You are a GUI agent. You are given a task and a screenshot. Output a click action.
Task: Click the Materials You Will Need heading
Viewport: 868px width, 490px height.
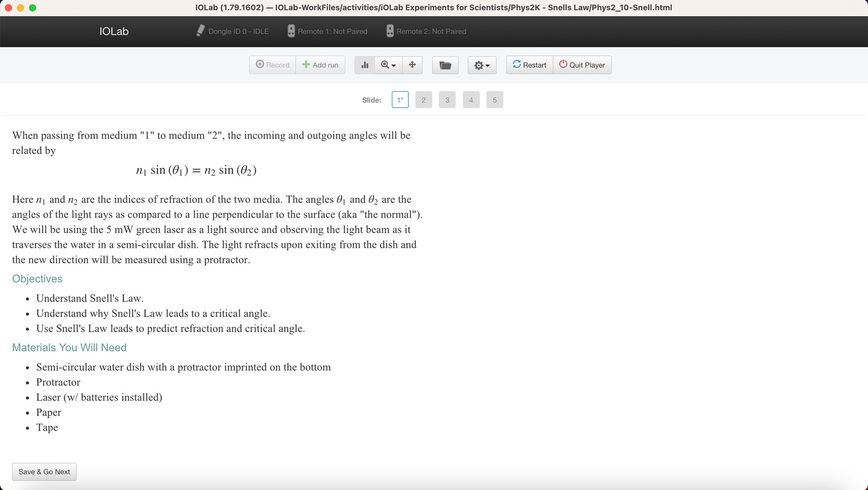point(69,348)
